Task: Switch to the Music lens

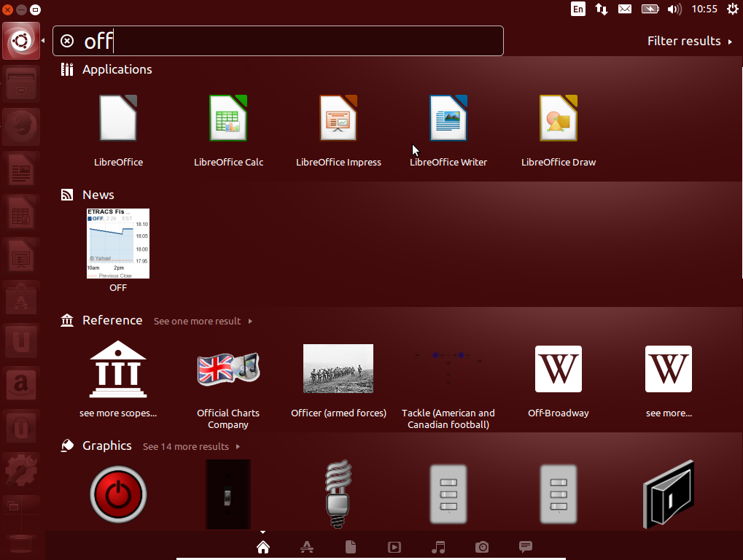Action: pyautogui.click(x=438, y=547)
